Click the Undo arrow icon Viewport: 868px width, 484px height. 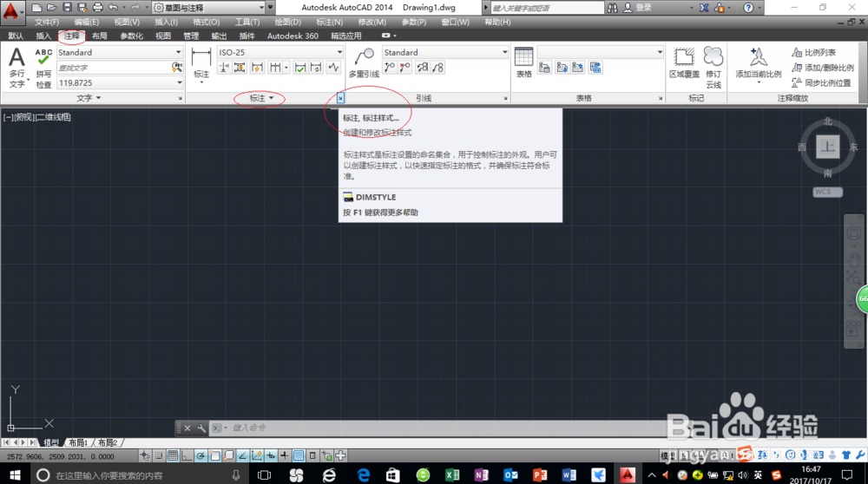pyautogui.click(x=113, y=7)
